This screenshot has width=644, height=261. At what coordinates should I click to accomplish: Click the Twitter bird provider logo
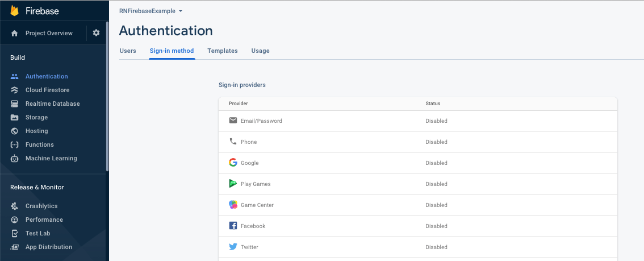pos(233,247)
